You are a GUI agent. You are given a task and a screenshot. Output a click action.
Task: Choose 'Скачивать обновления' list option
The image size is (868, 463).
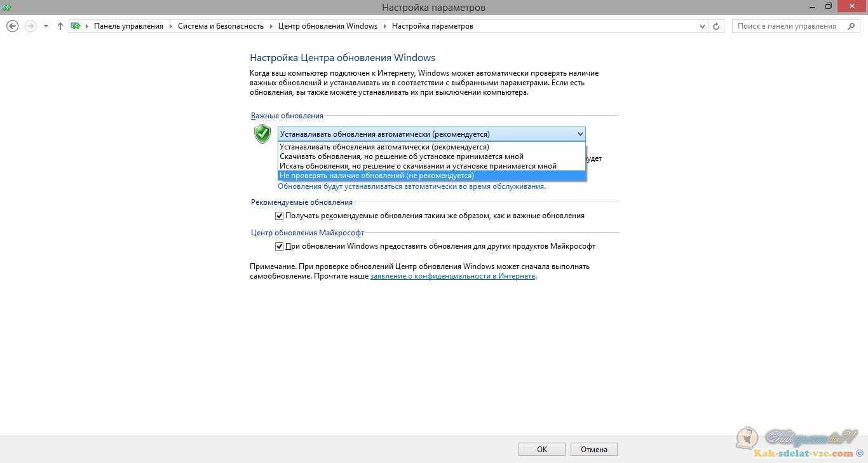point(432,156)
